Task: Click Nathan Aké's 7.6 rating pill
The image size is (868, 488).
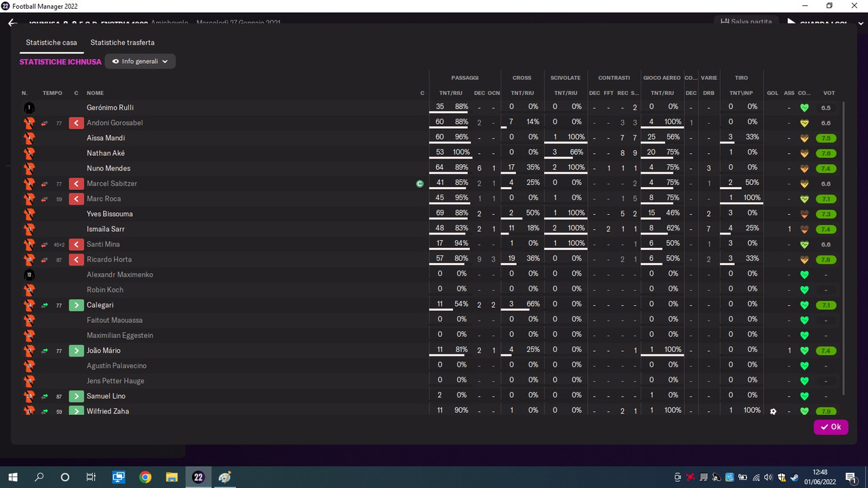Action: [826, 153]
